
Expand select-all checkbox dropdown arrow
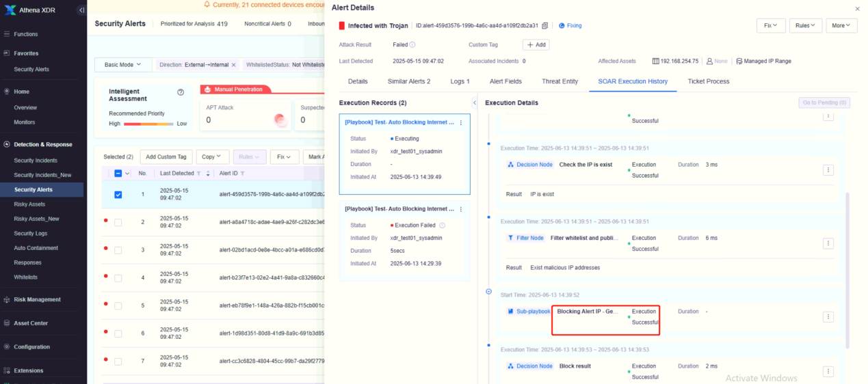[127, 174]
